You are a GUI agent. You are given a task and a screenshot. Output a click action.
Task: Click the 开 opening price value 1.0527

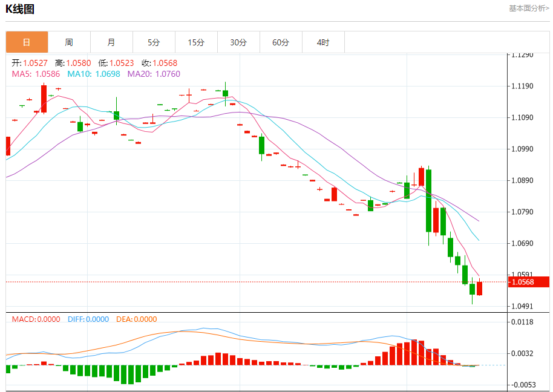35,63
